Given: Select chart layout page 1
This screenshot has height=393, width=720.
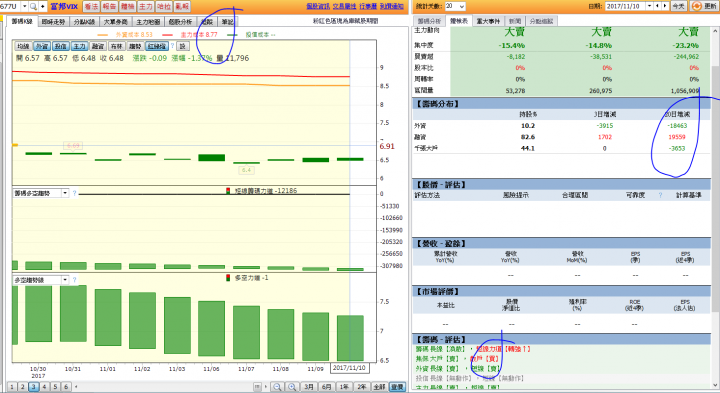Looking at the screenshot, I should click(11, 387).
